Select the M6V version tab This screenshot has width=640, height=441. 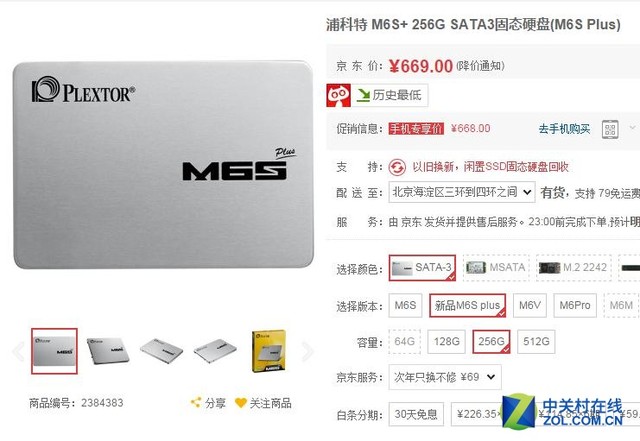[529, 305]
